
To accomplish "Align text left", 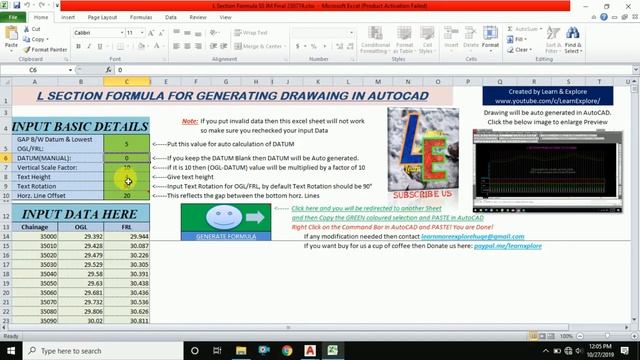I will pos(176,46).
